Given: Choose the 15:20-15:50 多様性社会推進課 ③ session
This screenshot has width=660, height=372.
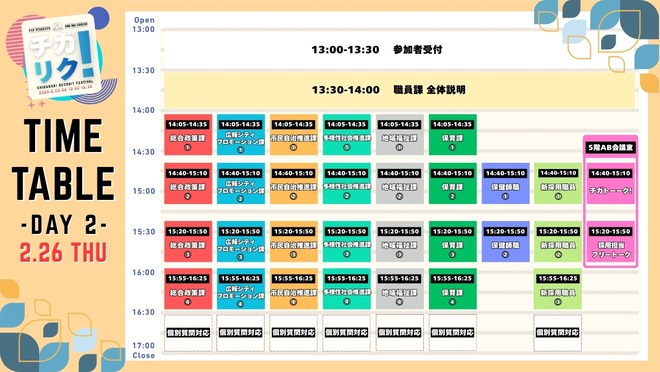Looking at the screenshot, I should (x=347, y=242).
